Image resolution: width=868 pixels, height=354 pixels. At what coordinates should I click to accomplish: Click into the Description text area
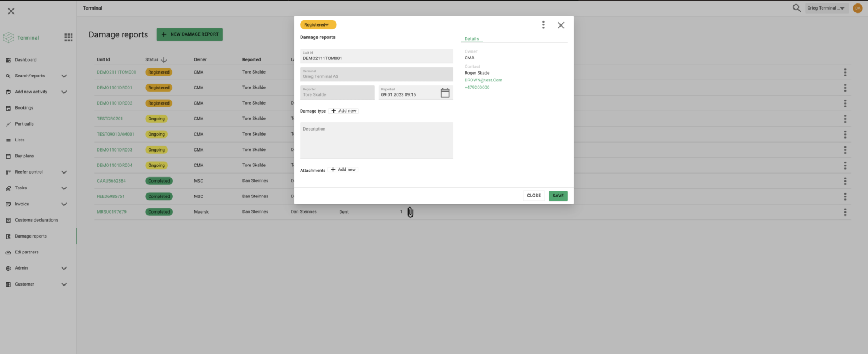point(376,141)
